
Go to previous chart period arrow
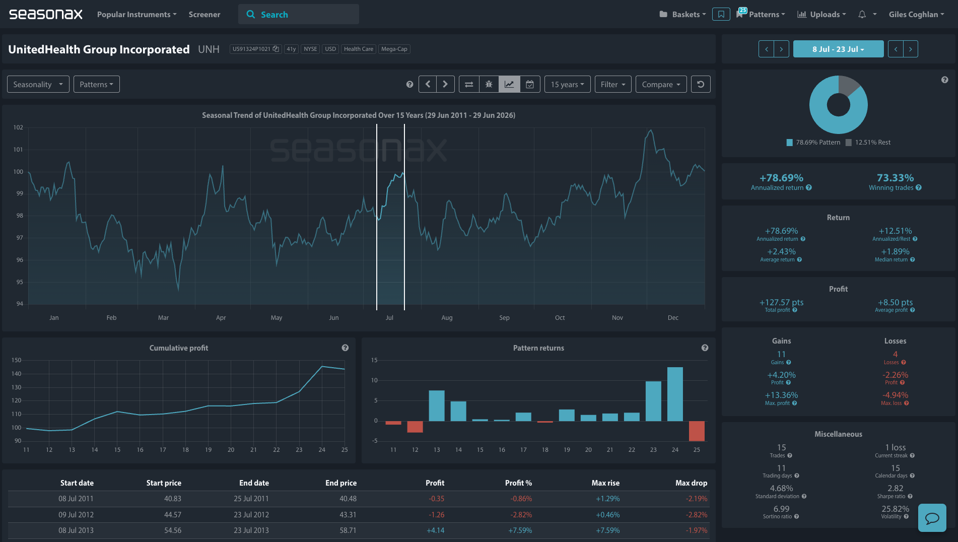(x=428, y=84)
